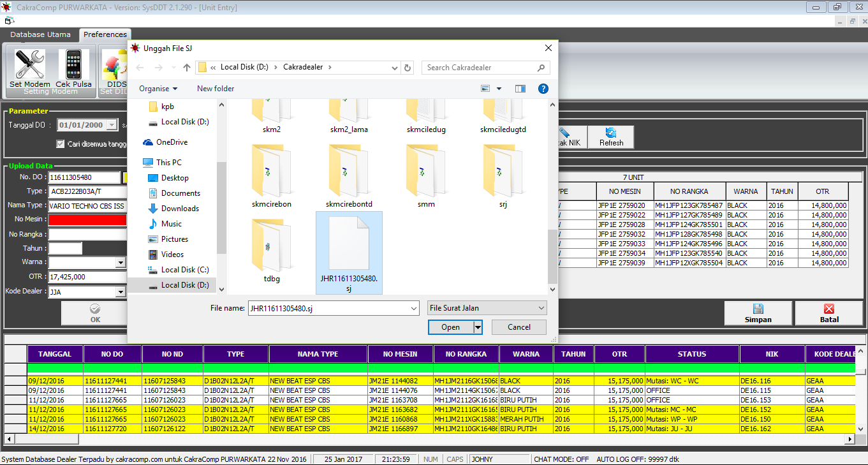Switch to the Database Utama tab
This screenshot has height=465, width=868.
(x=40, y=34)
